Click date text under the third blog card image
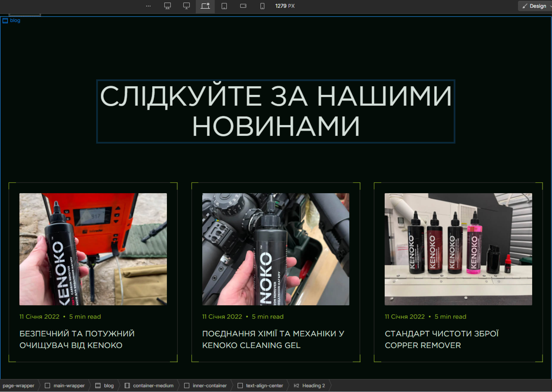This screenshot has width=552, height=392. click(x=405, y=317)
